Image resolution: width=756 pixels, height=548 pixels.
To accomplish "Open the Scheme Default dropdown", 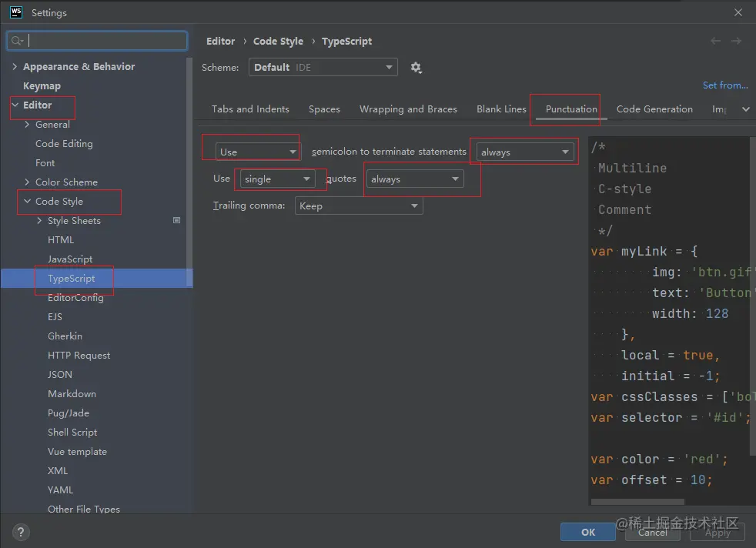I will coord(323,68).
